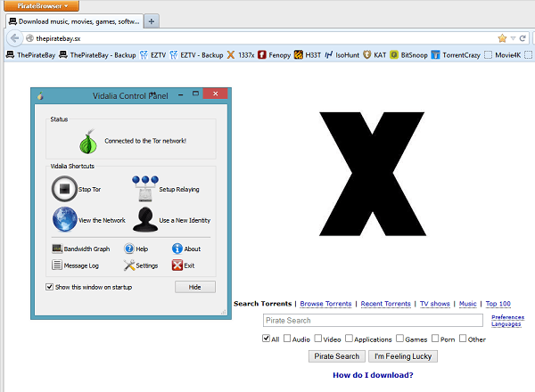Check the Other category checkbox
The width and height of the screenshot is (535, 392).
[463, 339]
